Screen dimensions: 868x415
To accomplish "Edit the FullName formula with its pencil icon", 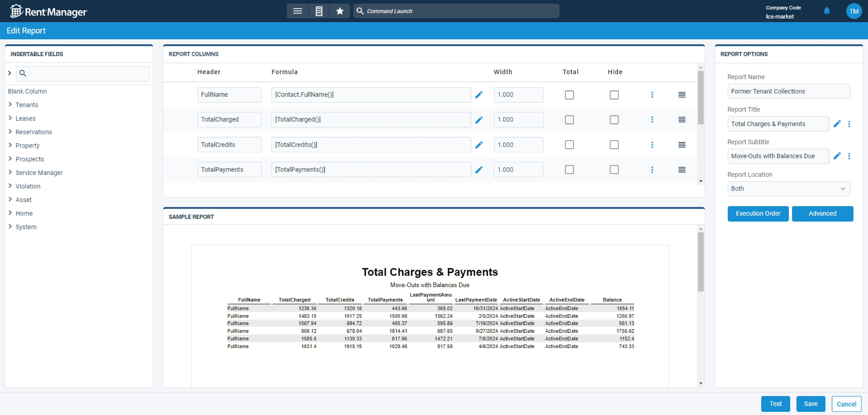I will [x=479, y=95].
